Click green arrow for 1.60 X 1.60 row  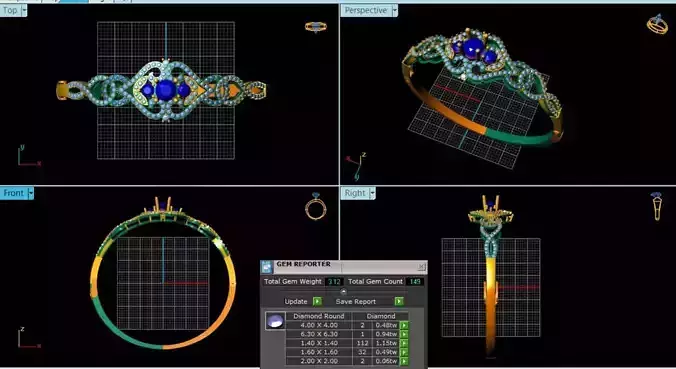(404, 352)
